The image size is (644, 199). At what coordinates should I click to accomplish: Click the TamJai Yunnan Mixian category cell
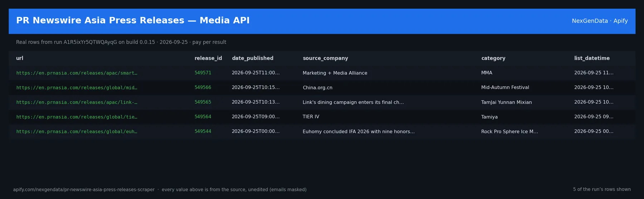tap(507, 102)
